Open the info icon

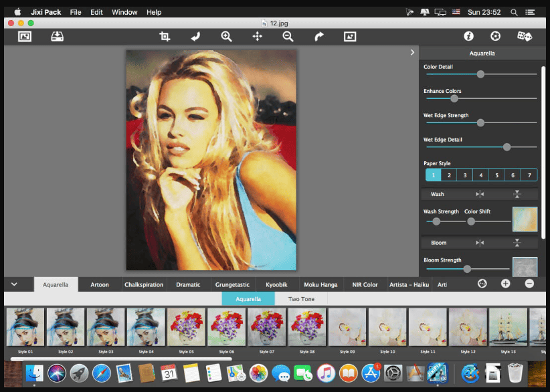pos(468,36)
